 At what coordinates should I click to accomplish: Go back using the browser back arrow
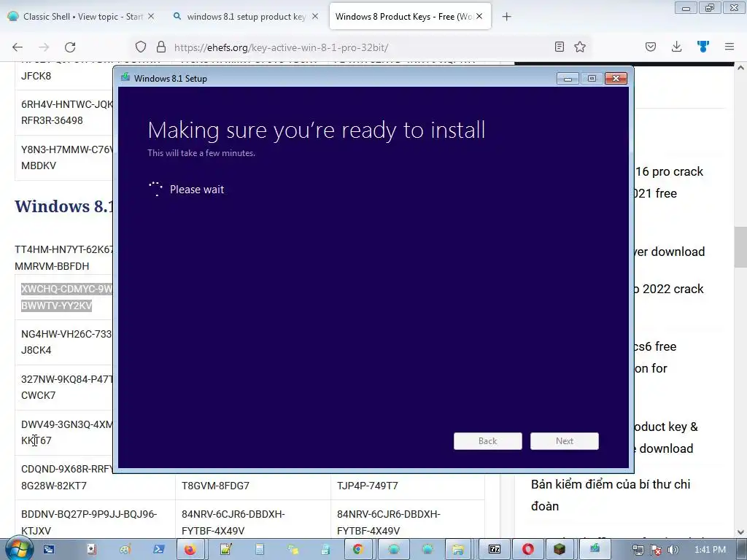(18, 47)
